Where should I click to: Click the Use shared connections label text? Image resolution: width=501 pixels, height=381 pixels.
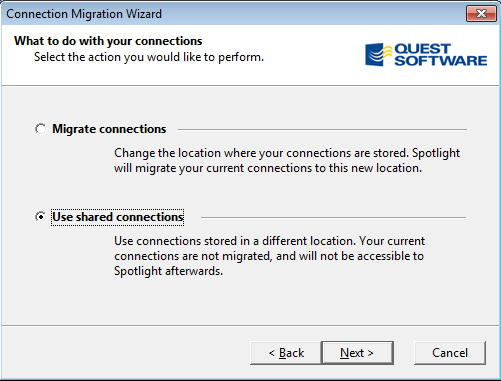coord(118,217)
